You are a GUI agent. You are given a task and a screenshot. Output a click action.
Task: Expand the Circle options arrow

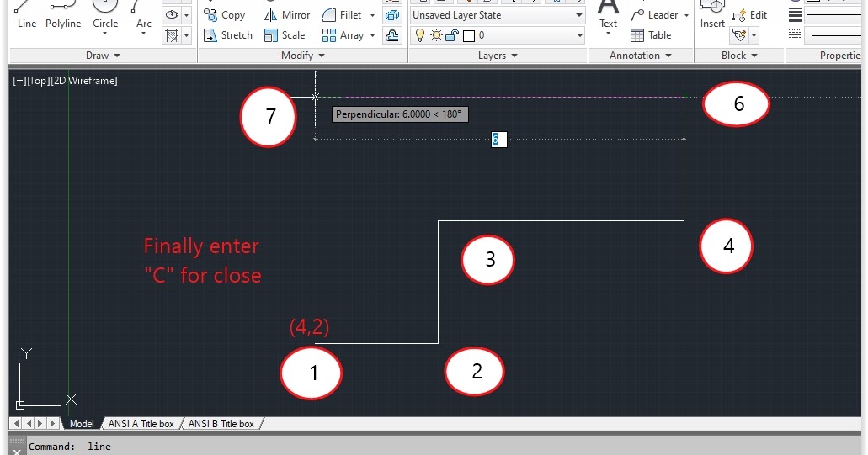(104, 34)
